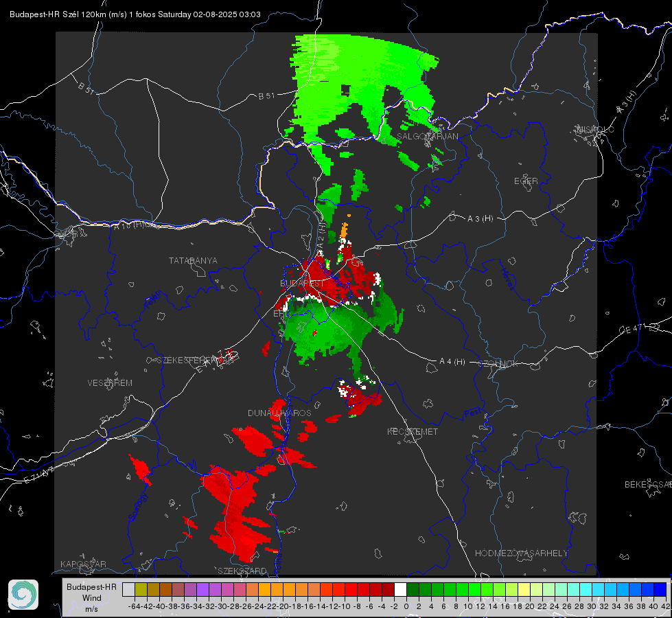Click the 0 value in the legend scale
Screen dimensions: 672x618
406,606
